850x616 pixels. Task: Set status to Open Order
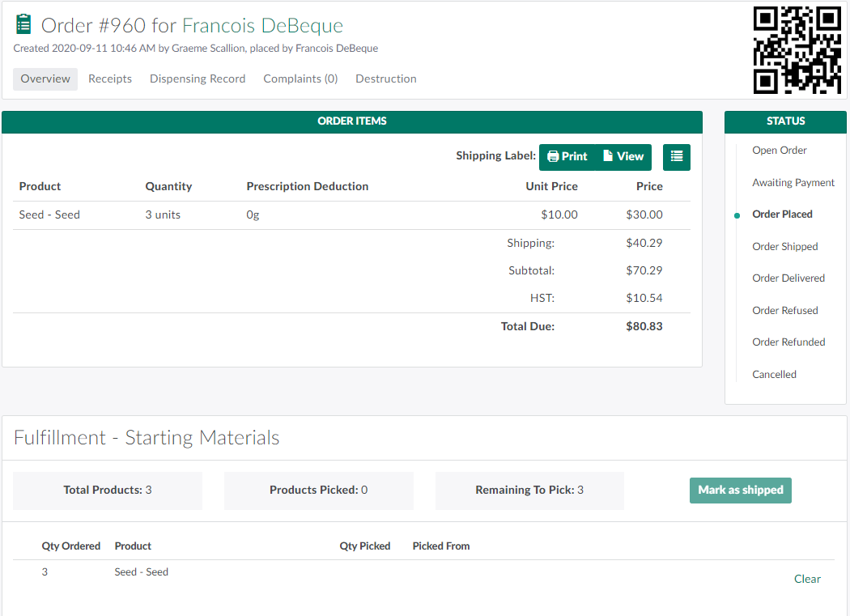[779, 151]
